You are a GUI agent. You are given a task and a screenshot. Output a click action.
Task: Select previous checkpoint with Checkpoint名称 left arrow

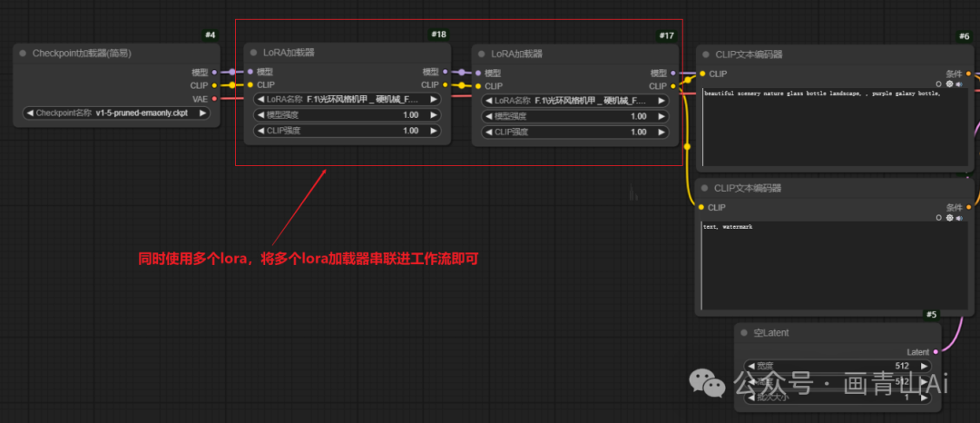29,113
